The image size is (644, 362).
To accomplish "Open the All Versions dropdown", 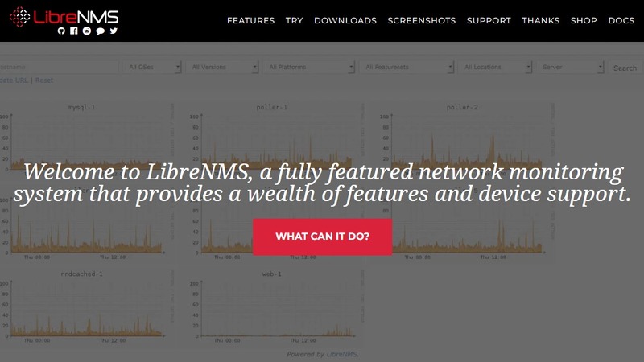I will 223,68.
